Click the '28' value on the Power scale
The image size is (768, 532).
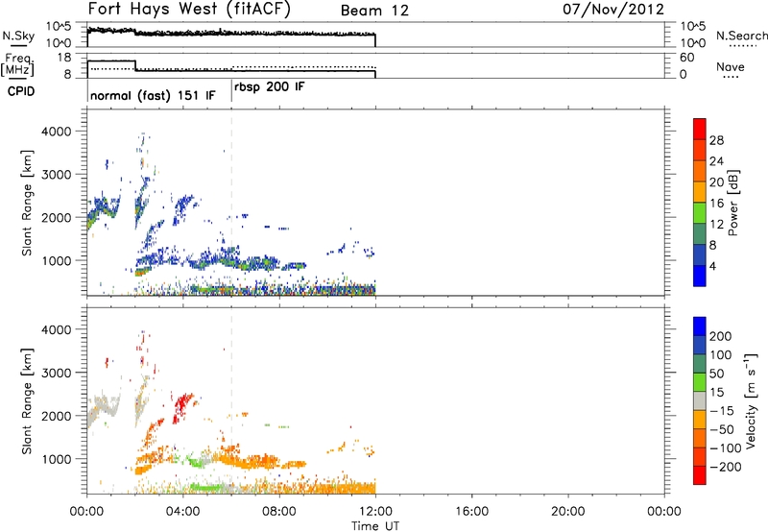716,140
